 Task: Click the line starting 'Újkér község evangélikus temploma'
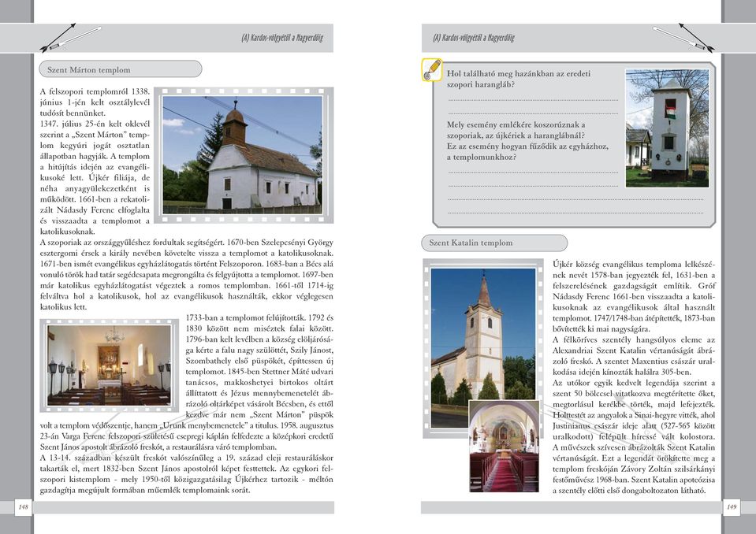point(634,265)
